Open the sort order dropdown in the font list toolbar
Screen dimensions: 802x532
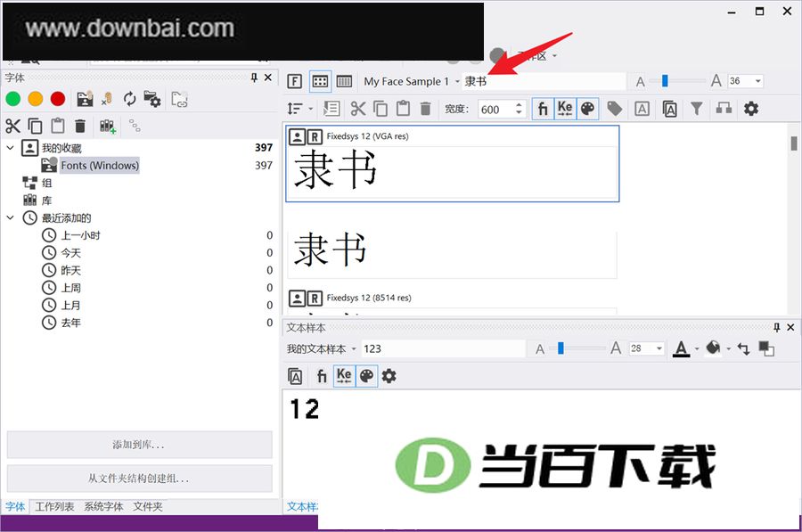pyautogui.click(x=300, y=109)
